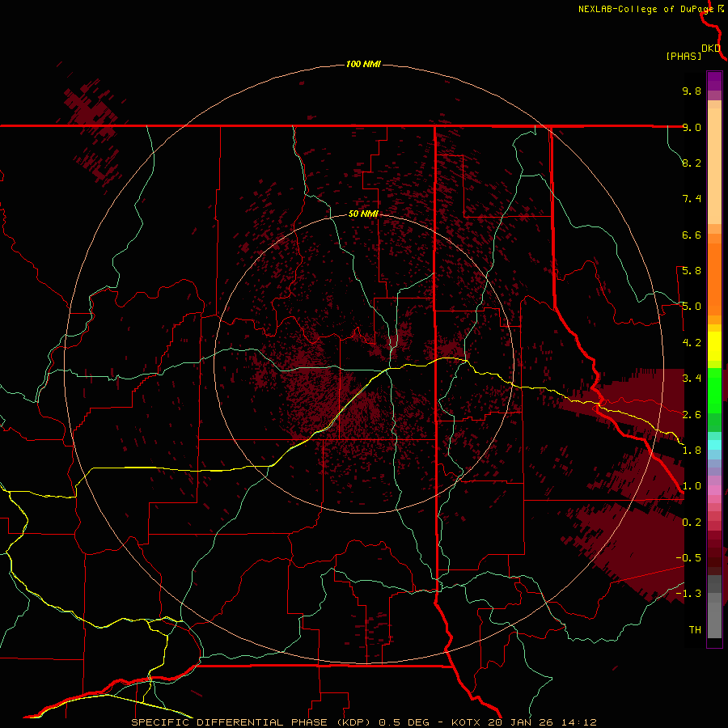The width and height of the screenshot is (728, 728).
Task: Click the 4.2 color scale label
Action: coord(692,343)
